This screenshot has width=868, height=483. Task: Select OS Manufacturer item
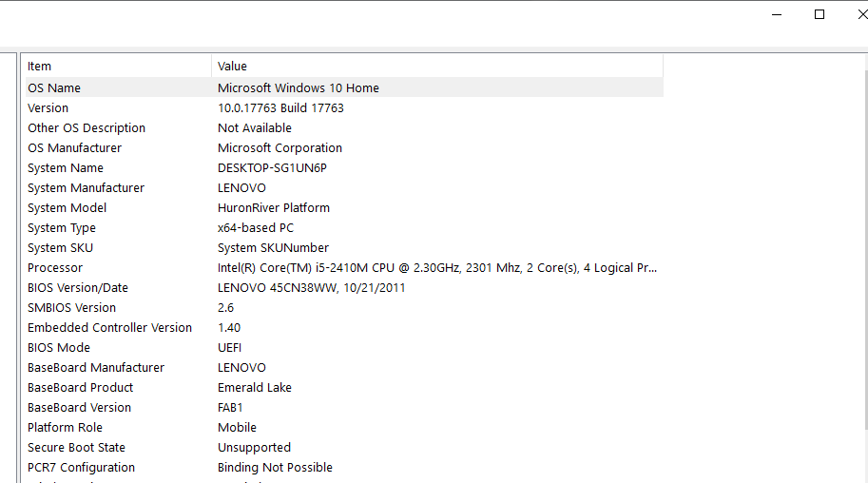(x=75, y=148)
